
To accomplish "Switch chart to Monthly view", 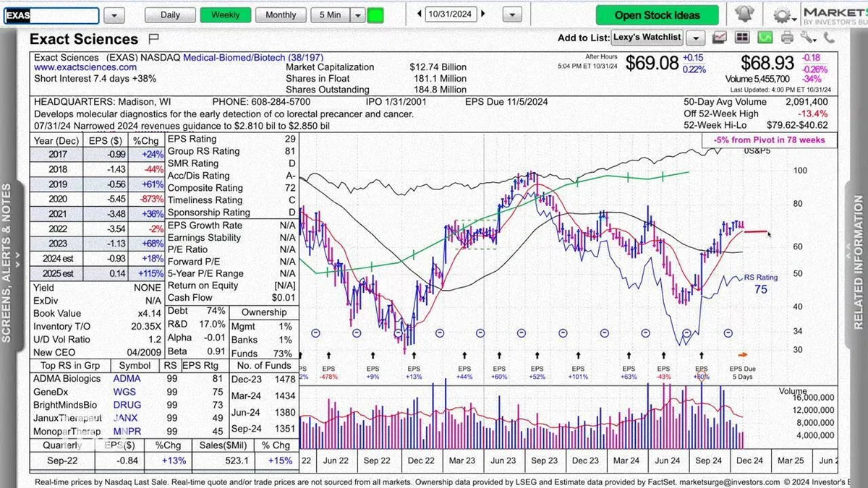I will [x=281, y=15].
